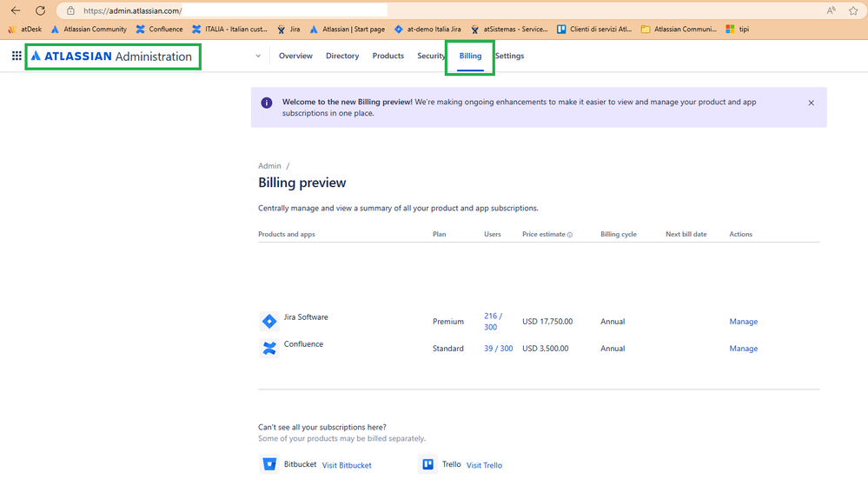Open the read aloud icon in address bar
Image resolution: width=868 pixels, height=486 pixels.
click(831, 10)
